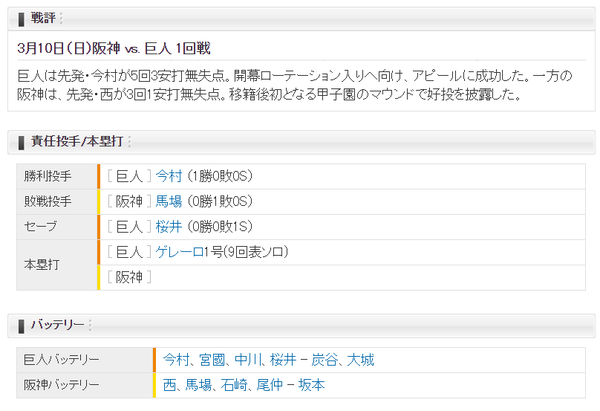Click the game title 3月10日(日)阪神 vs. 巨人 1回戦
Image resolution: width=600 pixels, height=411 pixels.
114,49
